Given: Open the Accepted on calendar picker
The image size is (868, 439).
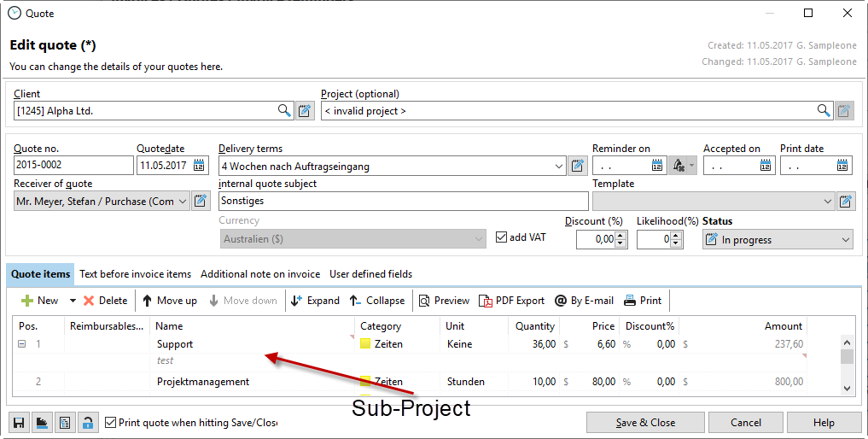Looking at the screenshot, I should 766,166.
